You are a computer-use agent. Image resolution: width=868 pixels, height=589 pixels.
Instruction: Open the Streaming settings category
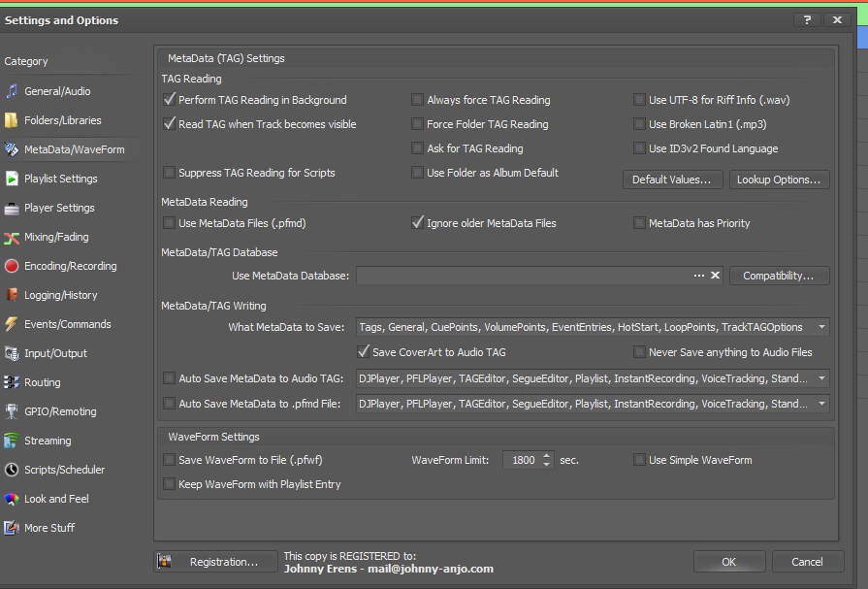click(x=48, y=441)
